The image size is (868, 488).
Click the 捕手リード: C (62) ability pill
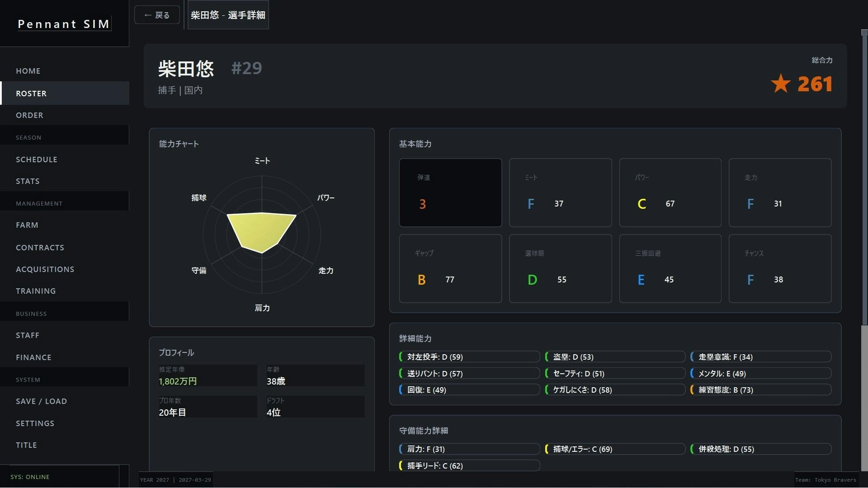[469, 465]
